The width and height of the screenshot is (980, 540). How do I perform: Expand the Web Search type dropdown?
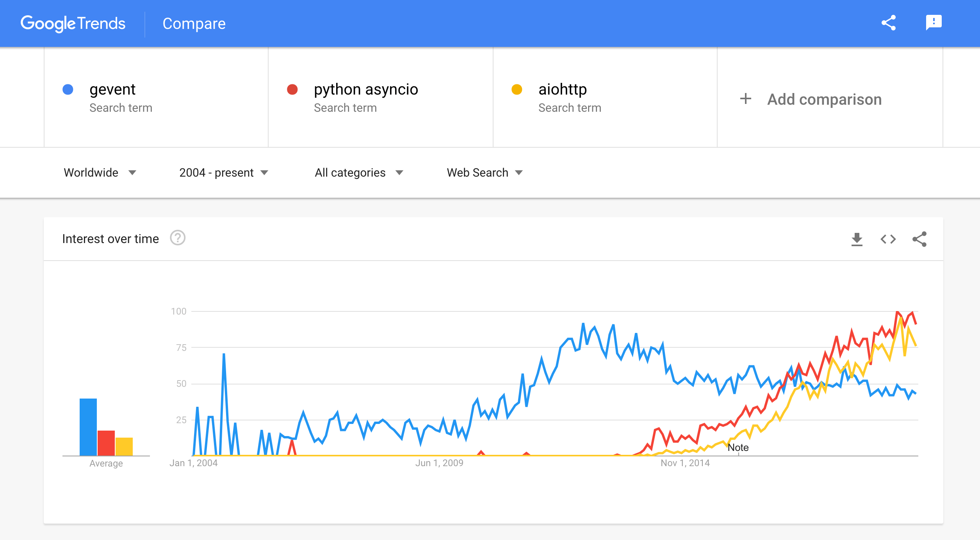tap(485, 173)
